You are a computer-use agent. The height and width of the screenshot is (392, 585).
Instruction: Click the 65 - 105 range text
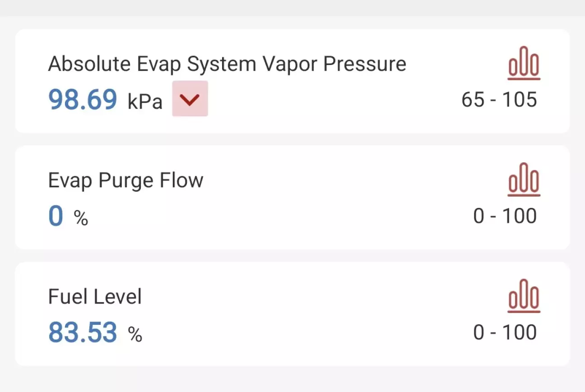pos(499,100)
